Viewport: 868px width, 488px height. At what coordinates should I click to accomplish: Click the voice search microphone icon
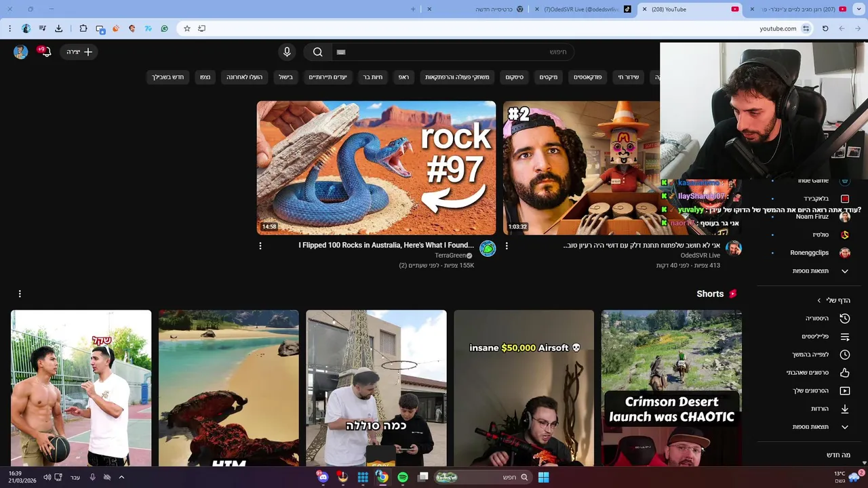(287, 52)
